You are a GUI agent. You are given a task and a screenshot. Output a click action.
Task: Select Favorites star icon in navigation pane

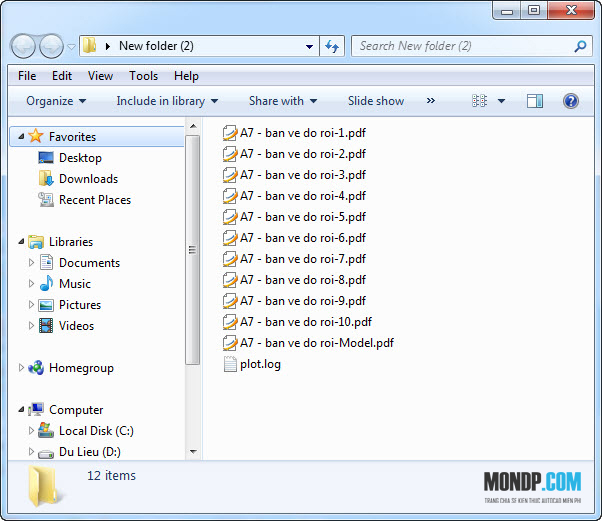click(36, 136)
